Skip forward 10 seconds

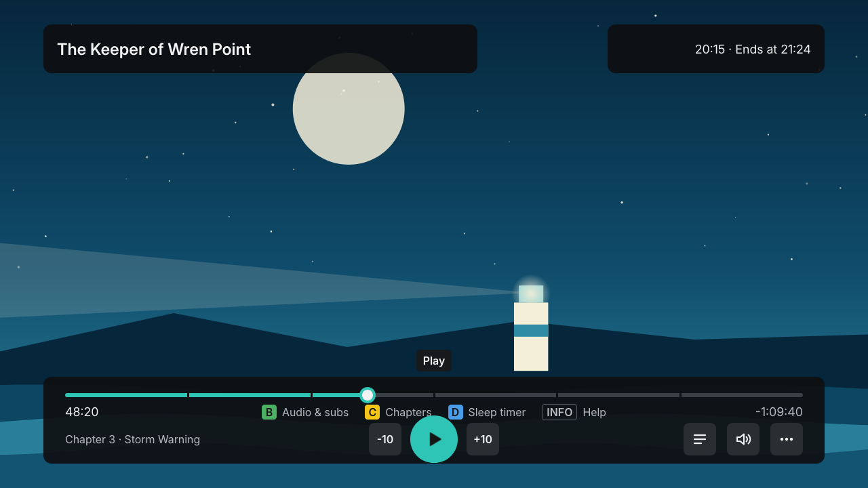coord(483,439)
